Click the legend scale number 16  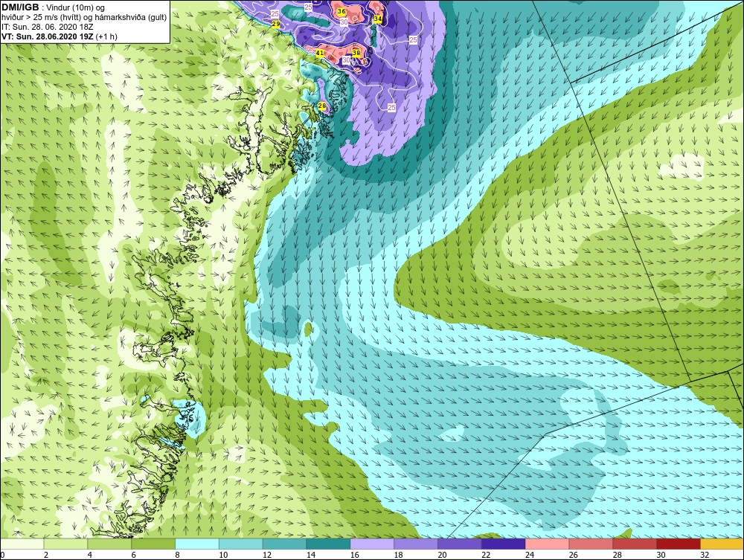354,555
